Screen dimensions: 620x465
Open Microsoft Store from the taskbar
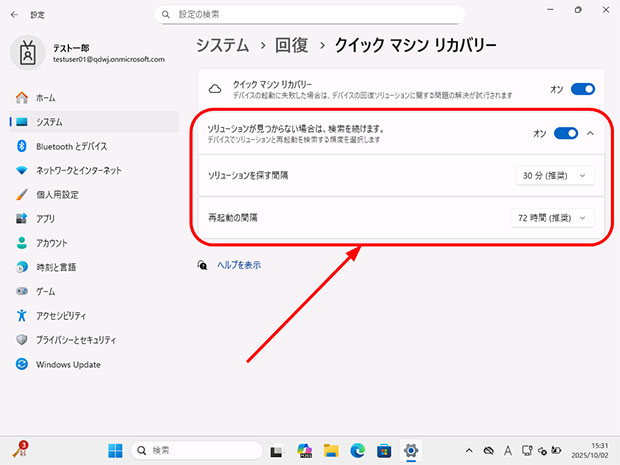[x=384, y=450]
